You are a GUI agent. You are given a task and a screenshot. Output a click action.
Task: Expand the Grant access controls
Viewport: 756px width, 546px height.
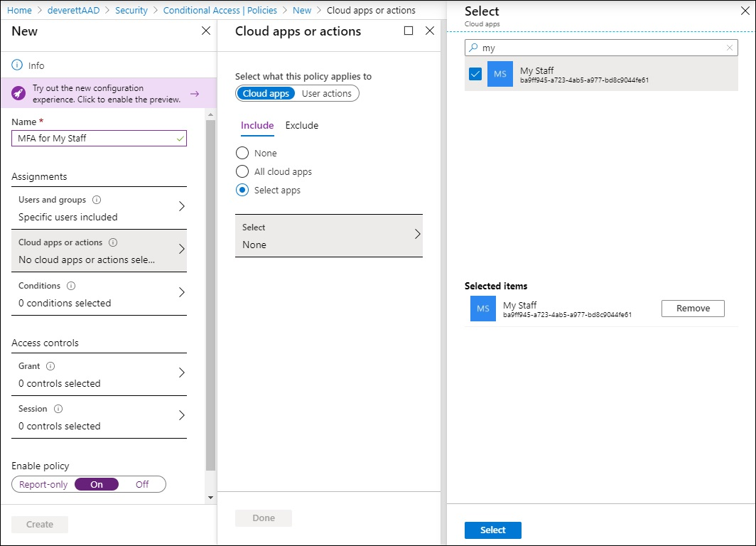point(180,374)
